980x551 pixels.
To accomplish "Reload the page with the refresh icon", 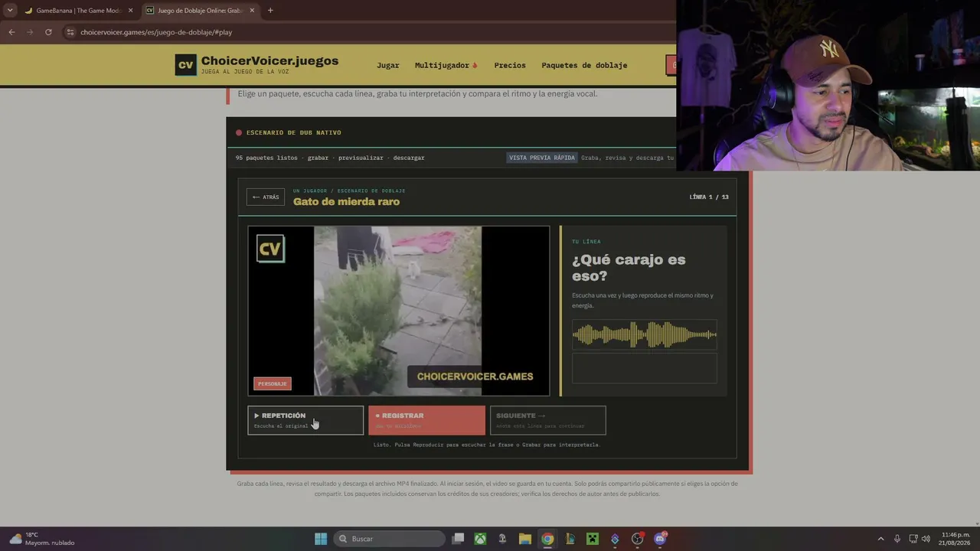I will coord(48,32).
